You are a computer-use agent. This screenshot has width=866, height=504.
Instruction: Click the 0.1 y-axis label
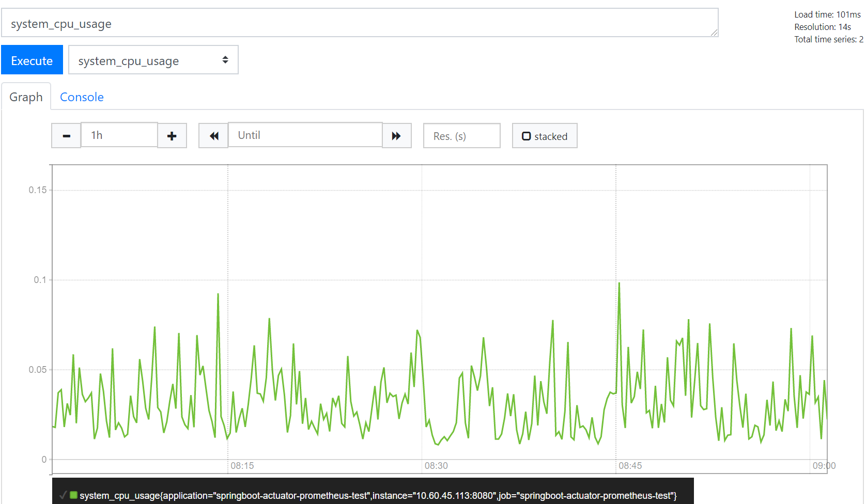pos(40,280)
